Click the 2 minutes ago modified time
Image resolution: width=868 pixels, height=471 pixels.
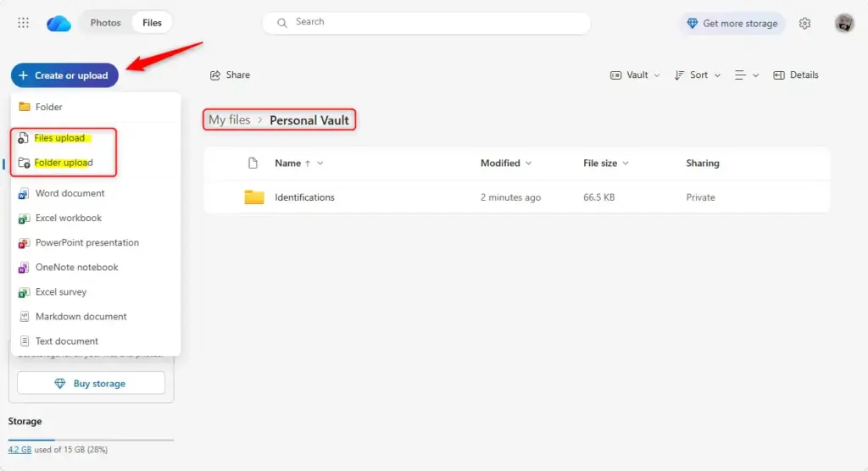coord(510,197)
